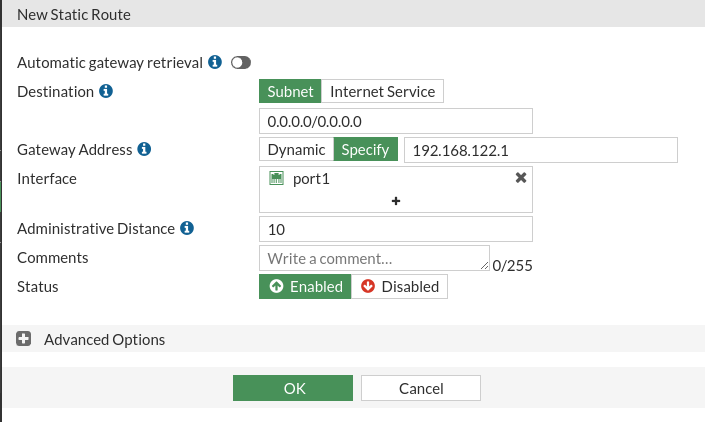Set status to Disabled
Screen dimensions: 705x422
tap(399, 286)
